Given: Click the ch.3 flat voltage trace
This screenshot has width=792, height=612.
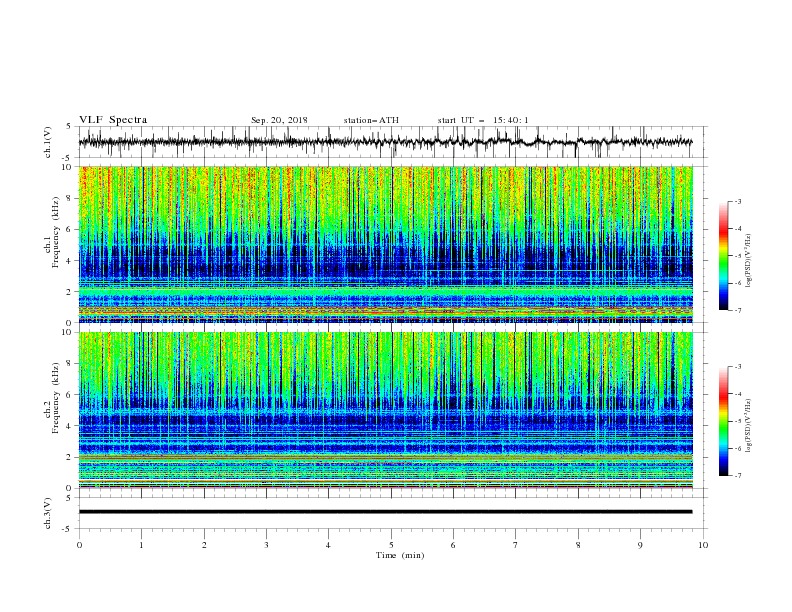Looking at the screenshot, I should (x=385, y=512).
